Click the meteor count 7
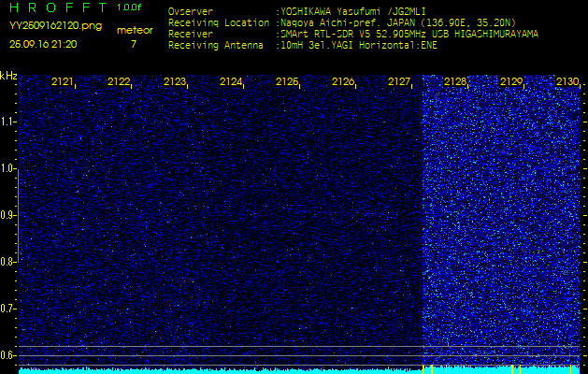 [x=134, y=44]
